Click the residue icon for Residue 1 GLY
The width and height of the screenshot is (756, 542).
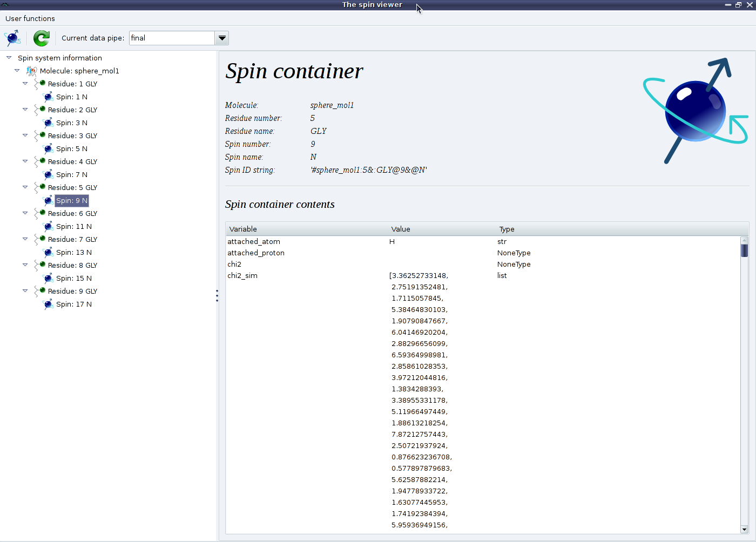40,84
